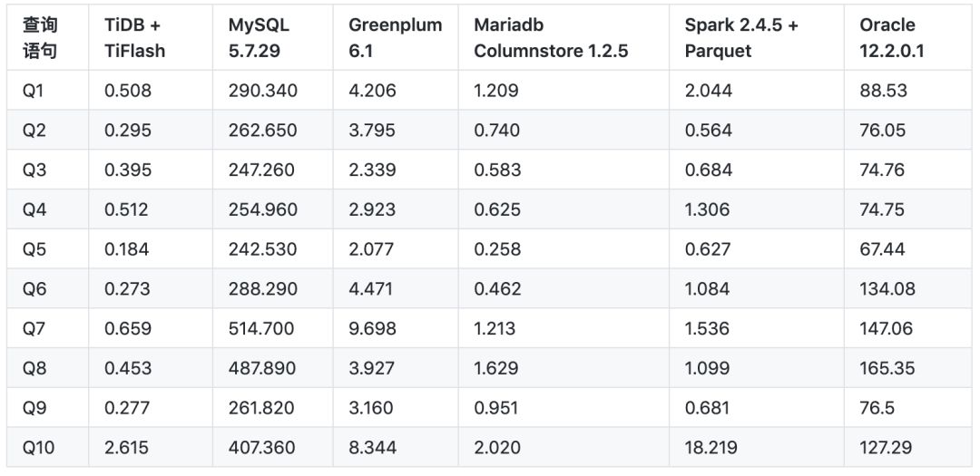980x476 pixels.
Task: Click the cell with value 0.258
Action: click(497, 249)
